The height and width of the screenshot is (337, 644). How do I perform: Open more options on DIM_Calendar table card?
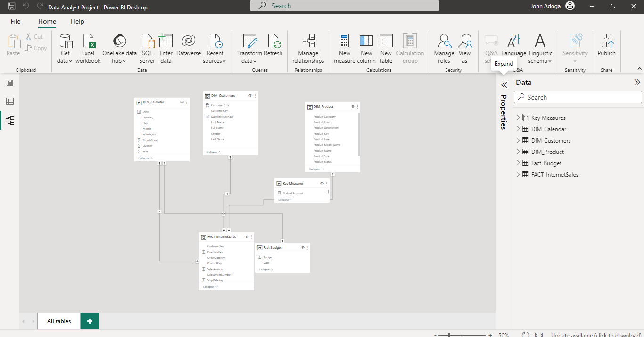tap(187, 102)
